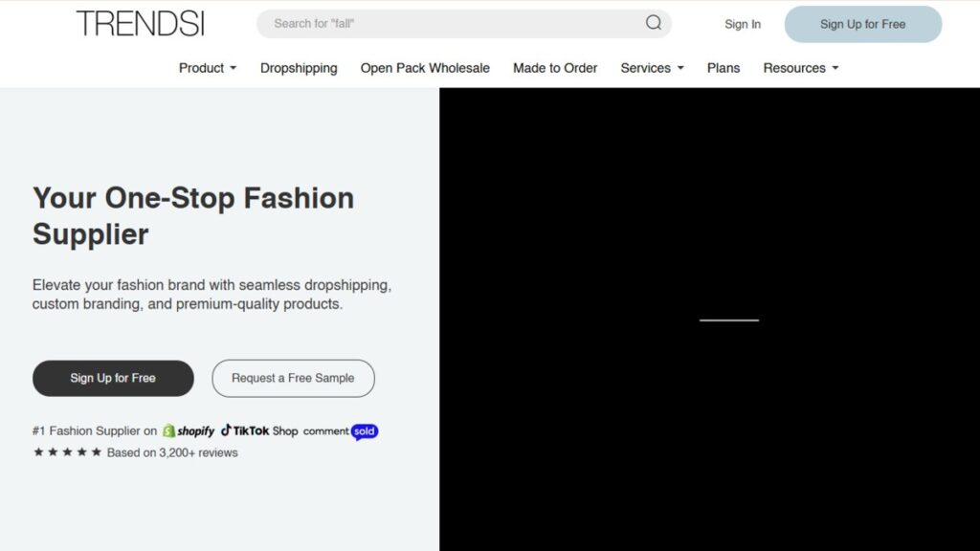
Task: Go to the Dropshipping page
Action: click(x=299, y=68)
